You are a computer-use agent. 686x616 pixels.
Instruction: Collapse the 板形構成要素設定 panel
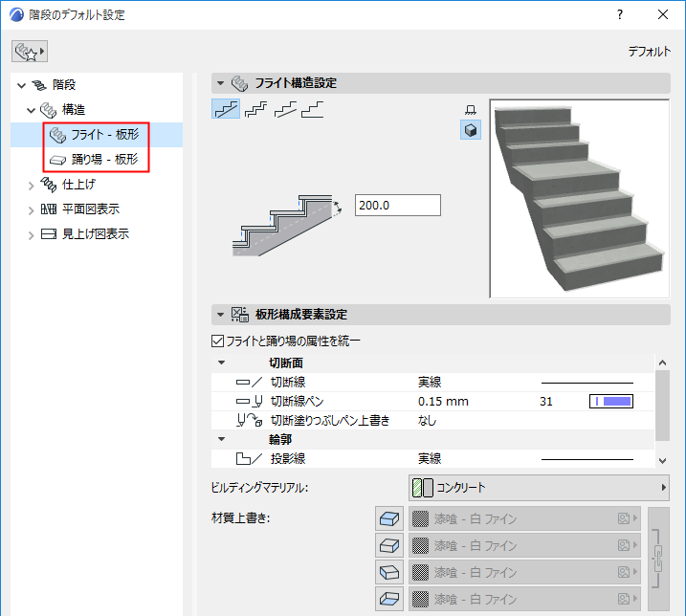point(221,315)
